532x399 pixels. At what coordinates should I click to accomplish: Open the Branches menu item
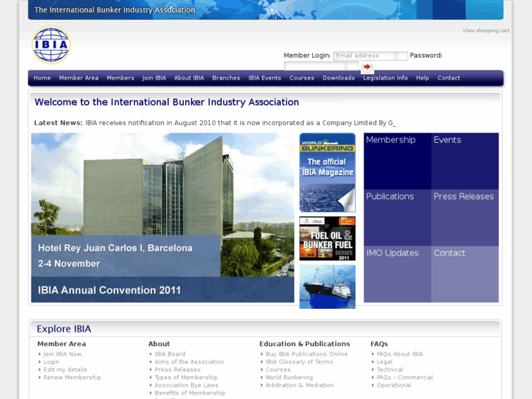click(226, 78)
